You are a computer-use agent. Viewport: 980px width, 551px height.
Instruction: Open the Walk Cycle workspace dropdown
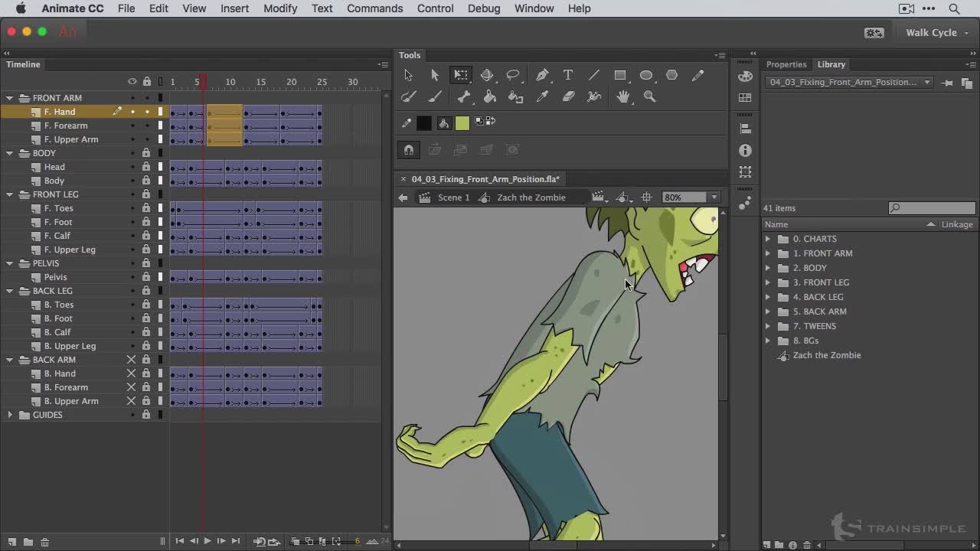point(937,32)
